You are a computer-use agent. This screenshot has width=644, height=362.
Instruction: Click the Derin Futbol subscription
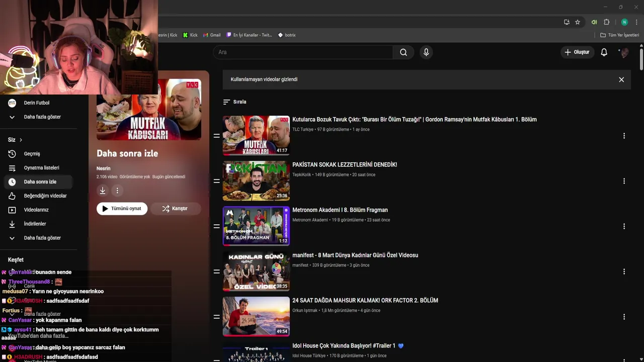38,103
